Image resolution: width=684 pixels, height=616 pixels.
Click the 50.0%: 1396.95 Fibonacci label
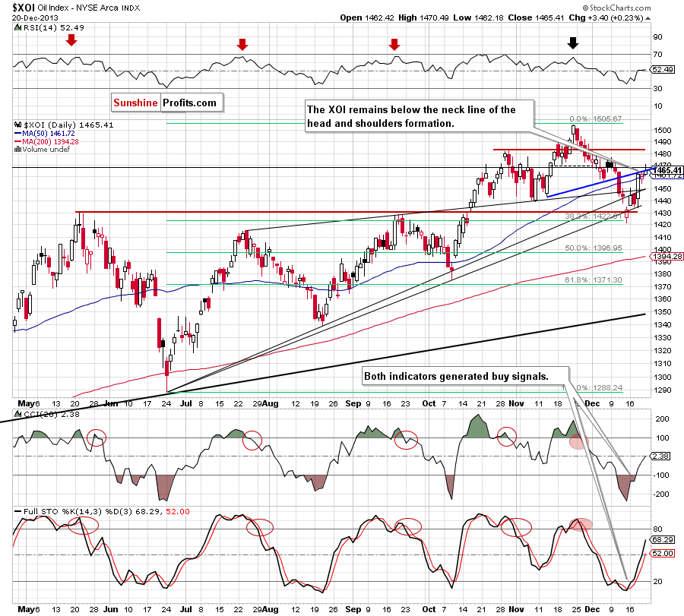click(594, 248)
